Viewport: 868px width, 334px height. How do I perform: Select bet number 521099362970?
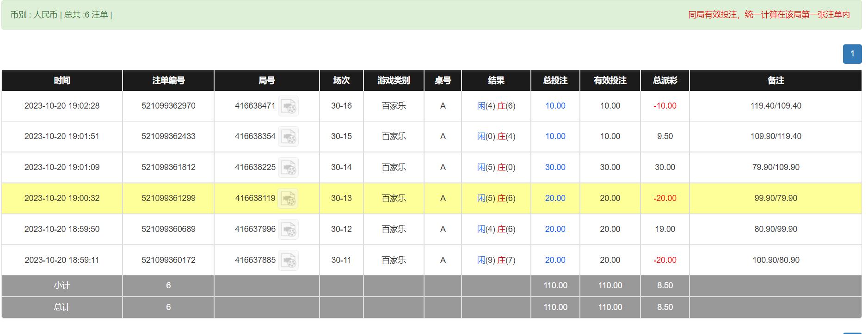(168, 106)
